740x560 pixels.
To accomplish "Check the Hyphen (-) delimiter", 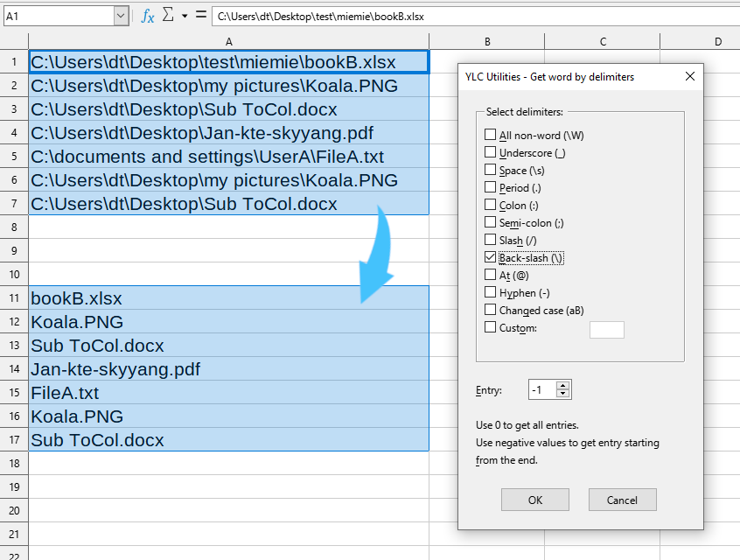I will [492, 292].
